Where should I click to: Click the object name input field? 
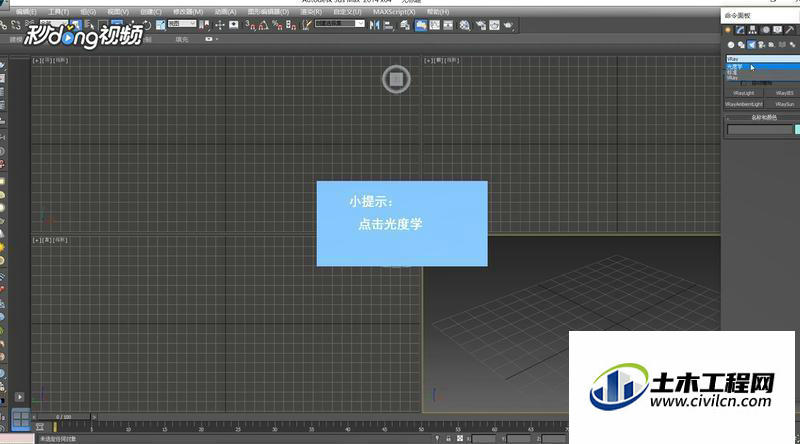point(760,129)
